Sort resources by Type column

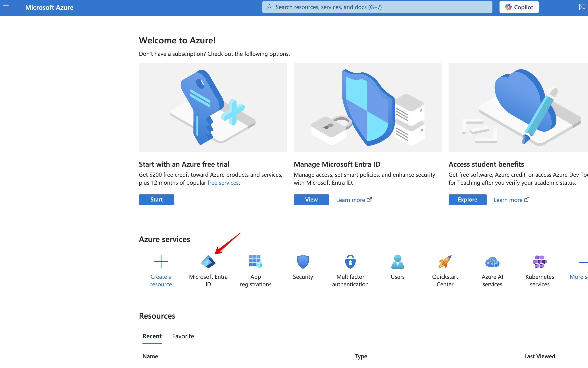[x=361, y=356]
